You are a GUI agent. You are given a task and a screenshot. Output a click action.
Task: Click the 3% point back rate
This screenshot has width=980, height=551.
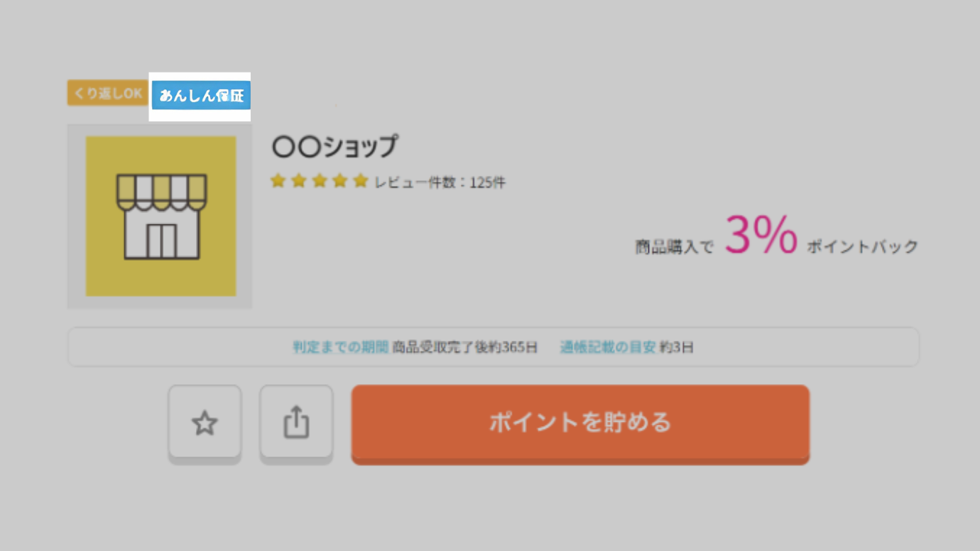(761, 236)
